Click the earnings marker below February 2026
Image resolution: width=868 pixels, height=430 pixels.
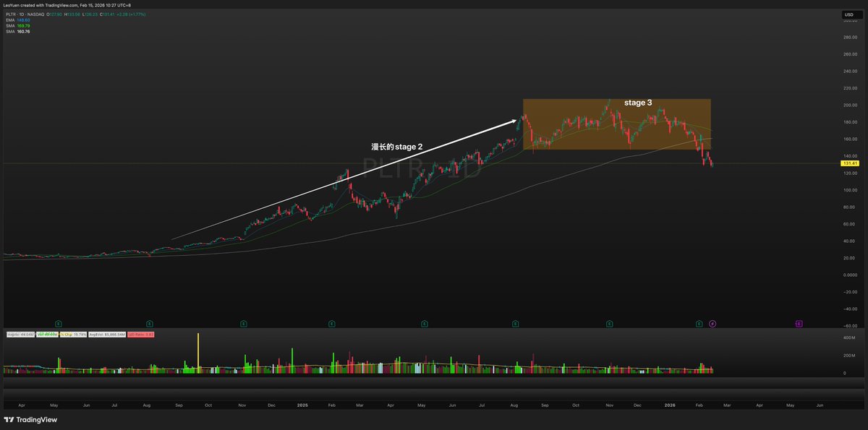click(699, 324)
